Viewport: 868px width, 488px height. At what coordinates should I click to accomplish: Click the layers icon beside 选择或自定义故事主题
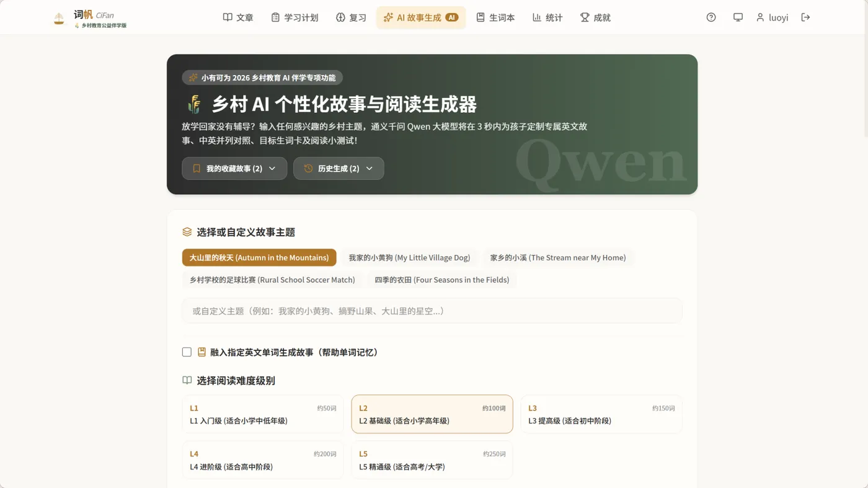pyautogui.click(x=187, y=232)
